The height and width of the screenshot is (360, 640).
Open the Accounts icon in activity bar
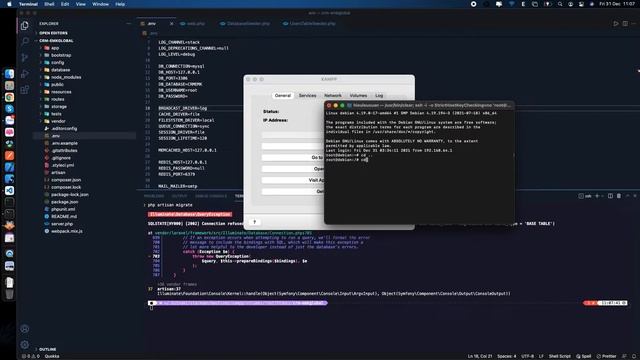(x=24, y=329)
